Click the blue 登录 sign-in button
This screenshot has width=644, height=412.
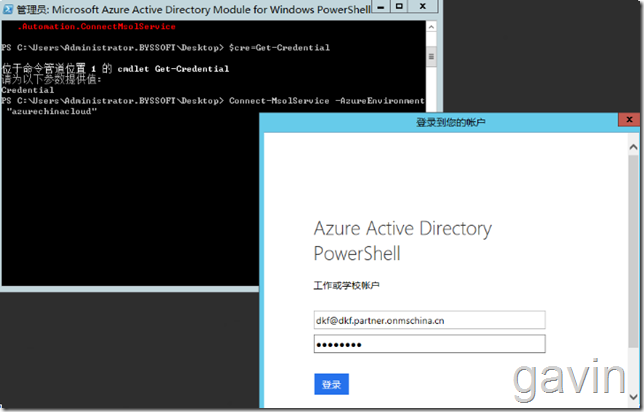331,384
